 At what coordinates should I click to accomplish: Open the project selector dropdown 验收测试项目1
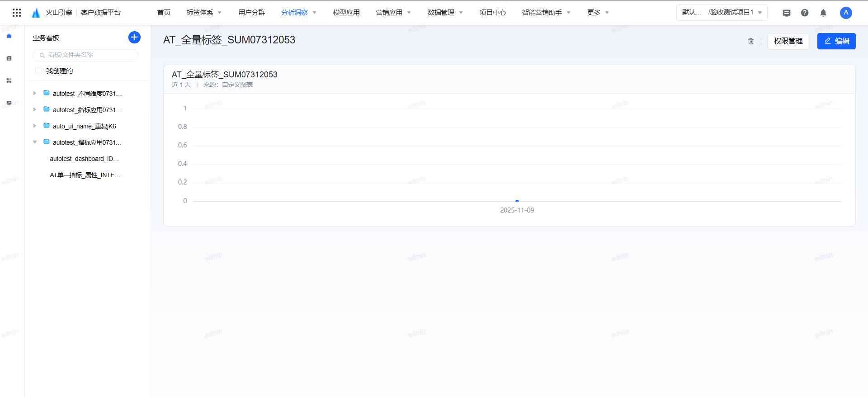tap(722, 13)
